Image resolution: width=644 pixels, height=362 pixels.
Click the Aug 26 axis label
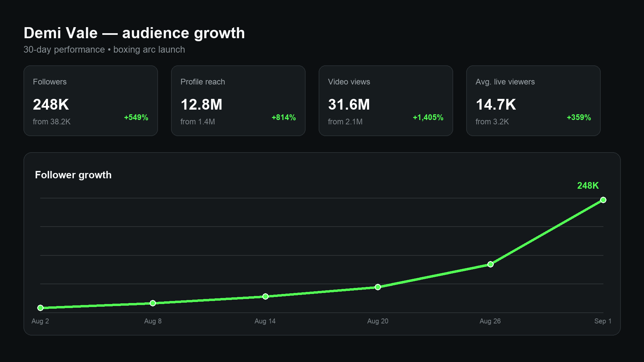tap(490, 321)
